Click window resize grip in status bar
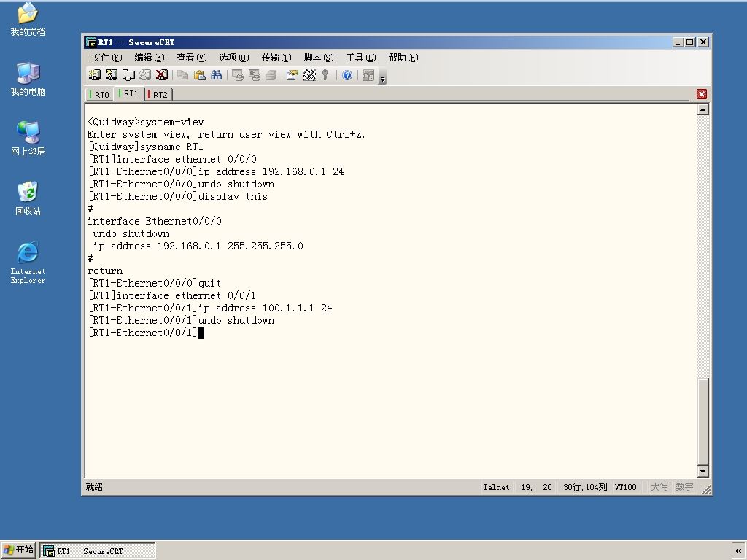 click(x=705, y=489)
